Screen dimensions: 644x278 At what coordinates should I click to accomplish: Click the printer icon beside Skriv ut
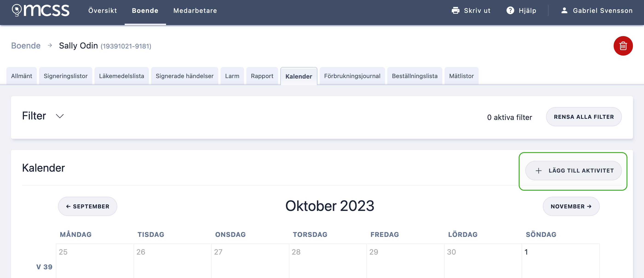click(x=455, y=11)
